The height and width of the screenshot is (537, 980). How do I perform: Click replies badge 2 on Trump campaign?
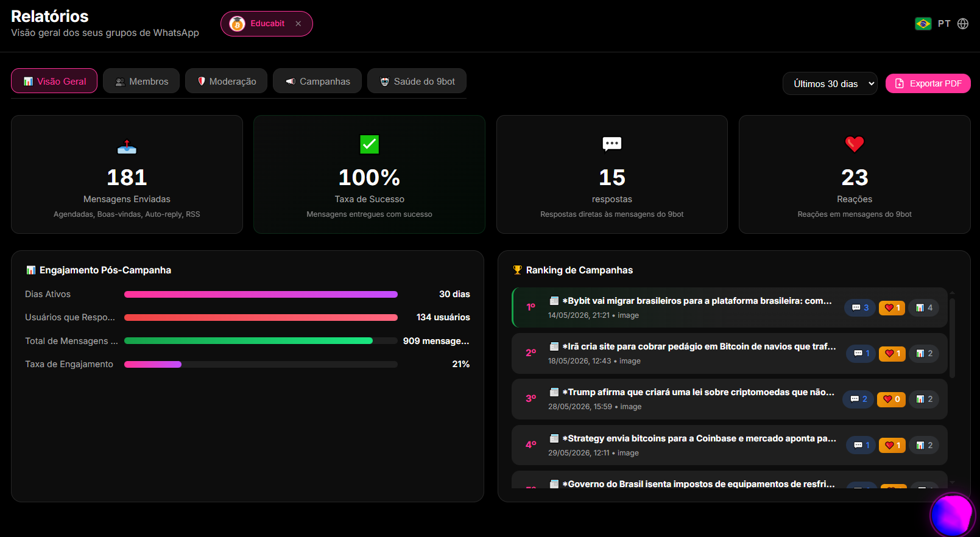(858, 399)
